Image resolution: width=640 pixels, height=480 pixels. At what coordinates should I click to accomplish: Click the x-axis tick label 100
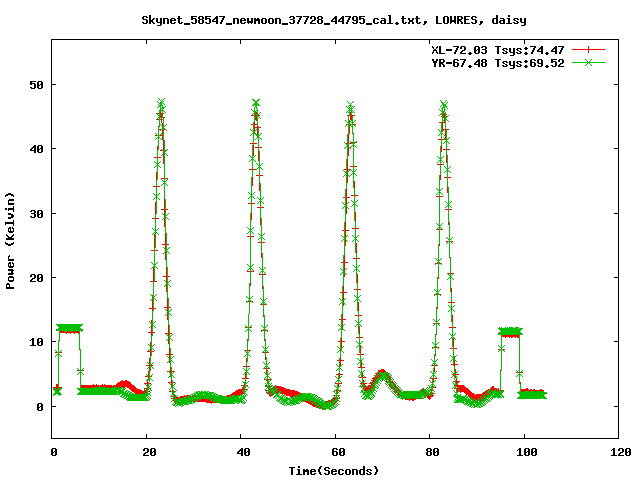point(527,452)
